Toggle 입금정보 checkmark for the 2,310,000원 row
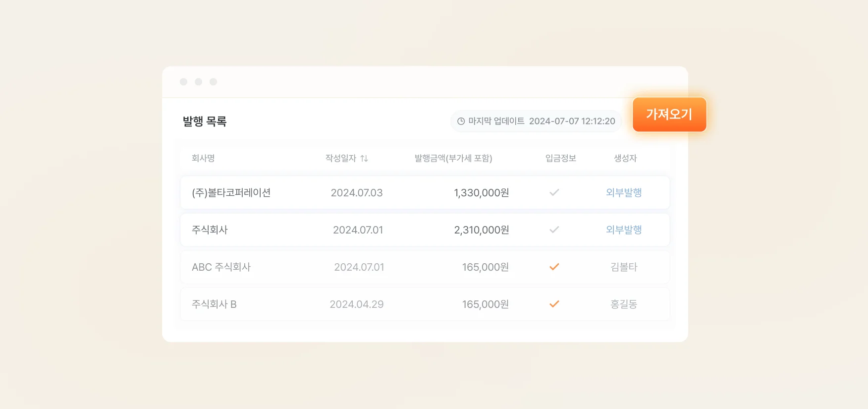Viewport: 868px width, 409px height. (x=554, y=230)
